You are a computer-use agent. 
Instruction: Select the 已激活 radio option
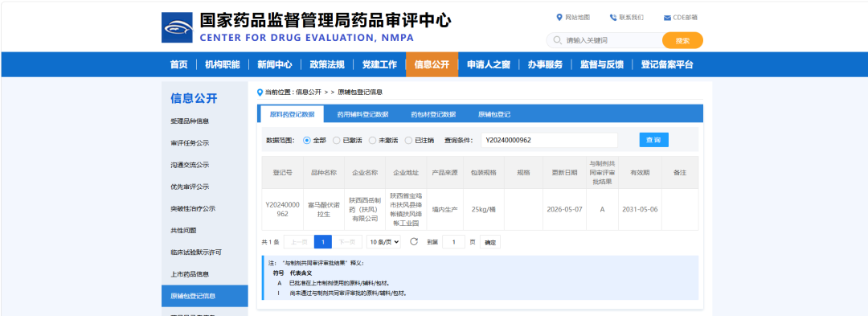coord(336,141)
